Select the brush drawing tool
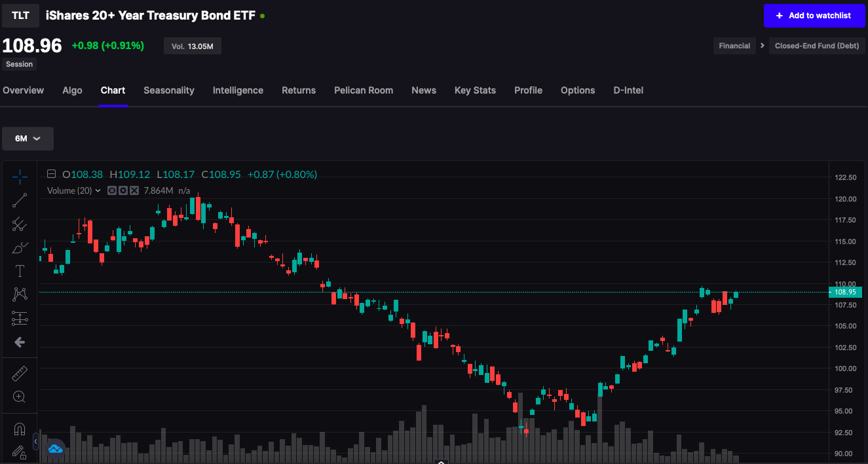Screen dimensions: 868x464 [20, 248]
